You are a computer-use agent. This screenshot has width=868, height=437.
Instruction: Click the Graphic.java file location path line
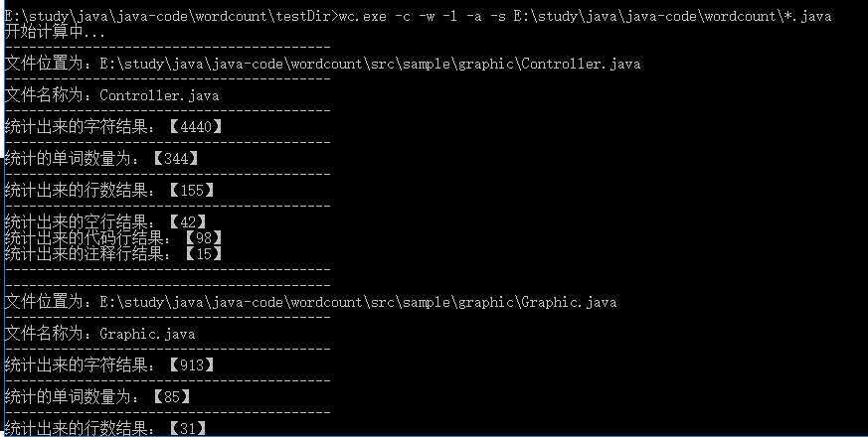point(310,301)
